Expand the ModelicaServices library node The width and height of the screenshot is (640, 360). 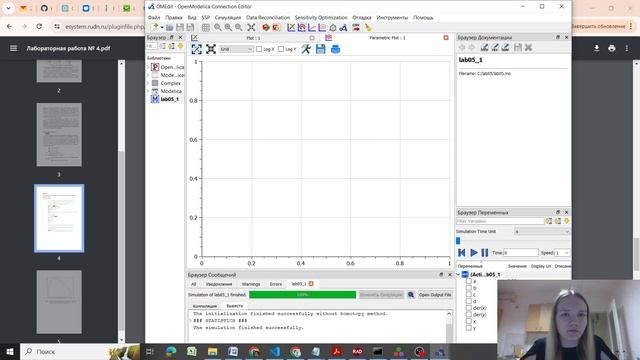pyautogui.click(x=148, y=75)
